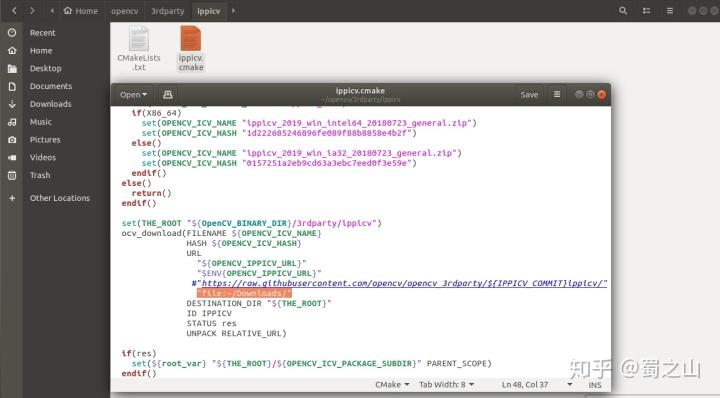
Task: Click the STATUS res line in editor
Action: pyautogui.click(x=211, y=324)
